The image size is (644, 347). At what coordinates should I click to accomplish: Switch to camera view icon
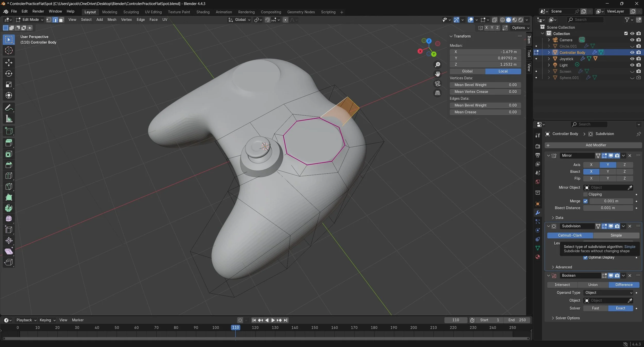pos(437,84)
